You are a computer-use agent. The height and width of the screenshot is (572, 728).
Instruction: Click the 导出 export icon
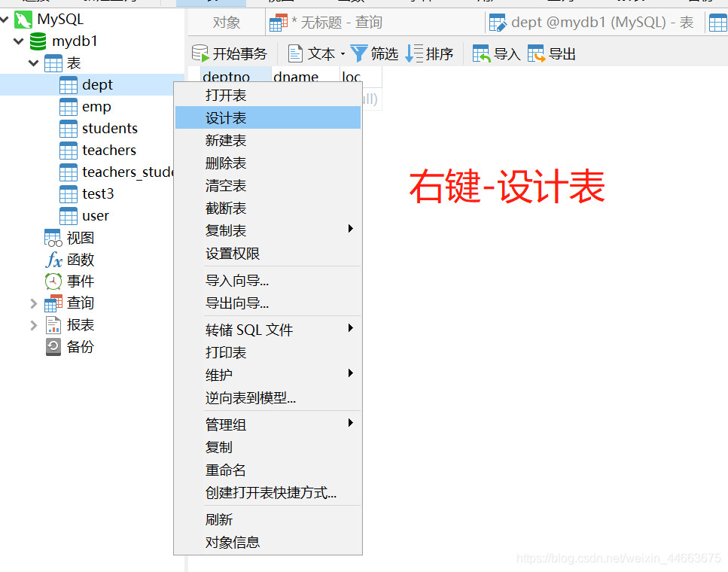point(536,53)
